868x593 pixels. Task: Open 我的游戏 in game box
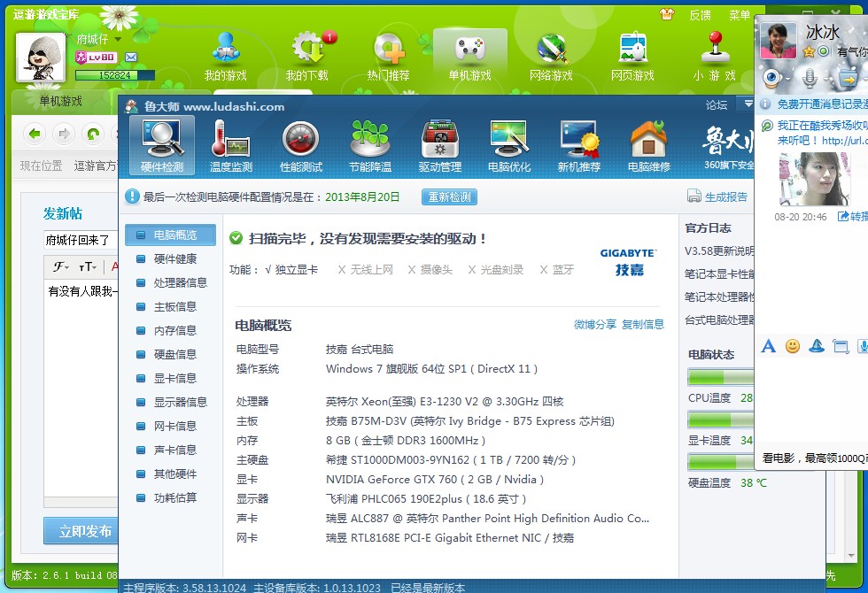225,57
